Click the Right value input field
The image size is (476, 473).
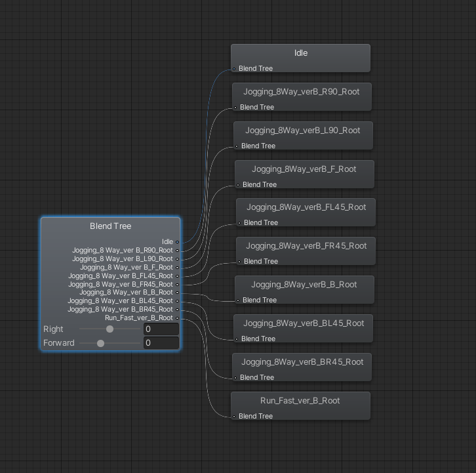[161, 329]
